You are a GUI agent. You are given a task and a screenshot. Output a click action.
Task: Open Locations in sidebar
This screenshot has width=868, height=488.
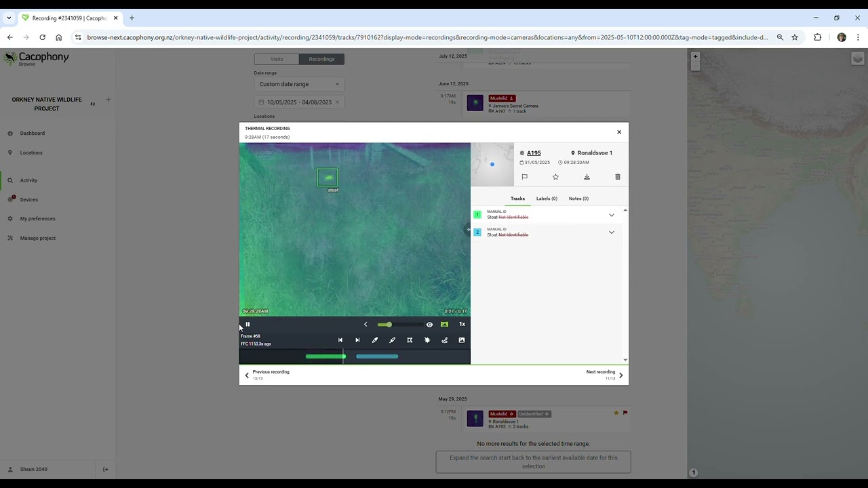[31, 152]
